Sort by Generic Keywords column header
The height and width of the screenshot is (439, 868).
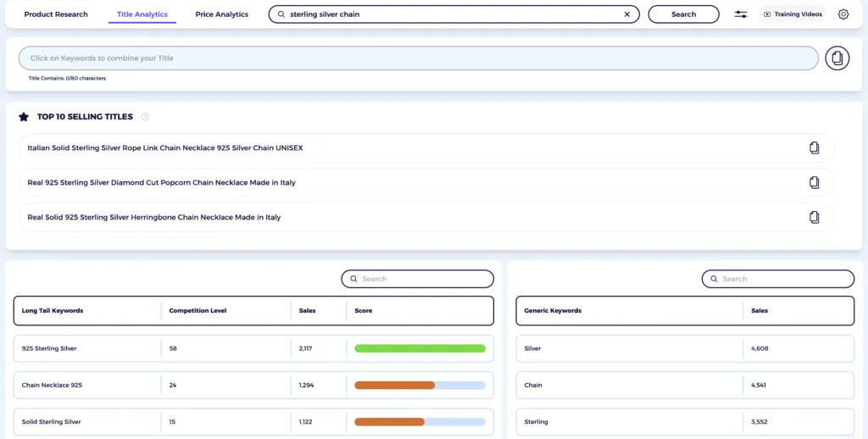tap(553, 310)
